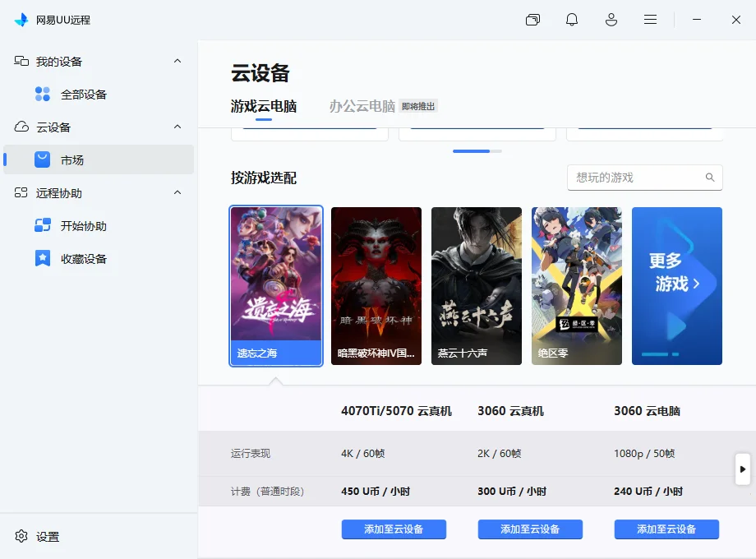Click the 1080p / 50帧 performance value
This screenshot has height=559, width=756.
click(x=644, y=454)
